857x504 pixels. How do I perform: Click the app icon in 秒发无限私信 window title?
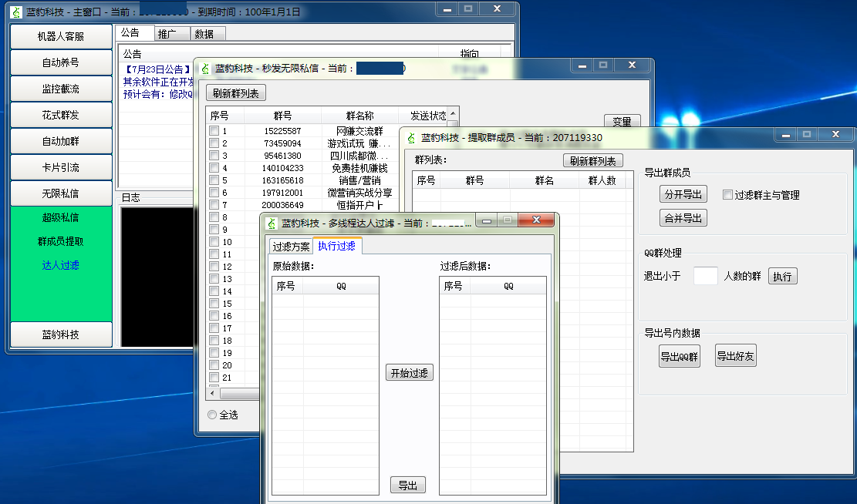[205, 69]
